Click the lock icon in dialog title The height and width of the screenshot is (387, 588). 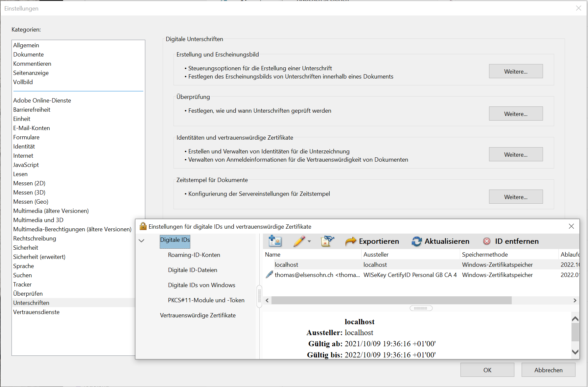click(x=143, y=226)
